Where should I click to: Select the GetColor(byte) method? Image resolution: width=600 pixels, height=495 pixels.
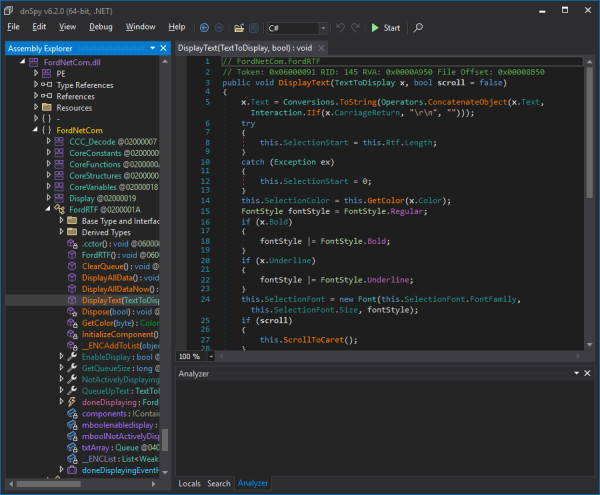[120, 323]
